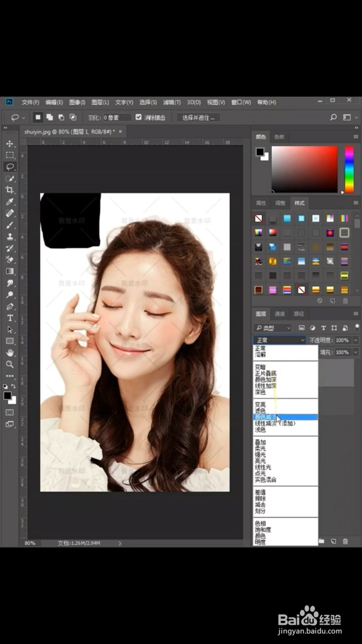This screenshot has width=362, height=644.
Task: Select the Crop tool
Action: click(x=10, y=190)
